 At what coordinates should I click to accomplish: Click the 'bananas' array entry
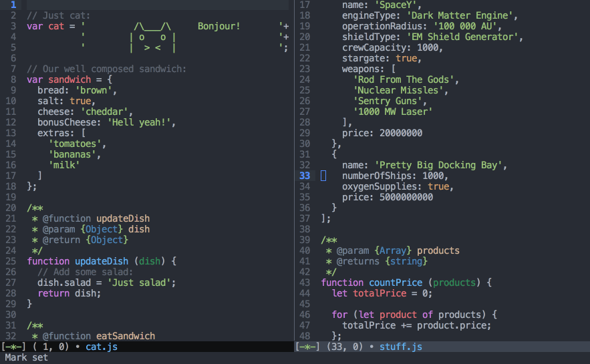(x=75, y=154)
